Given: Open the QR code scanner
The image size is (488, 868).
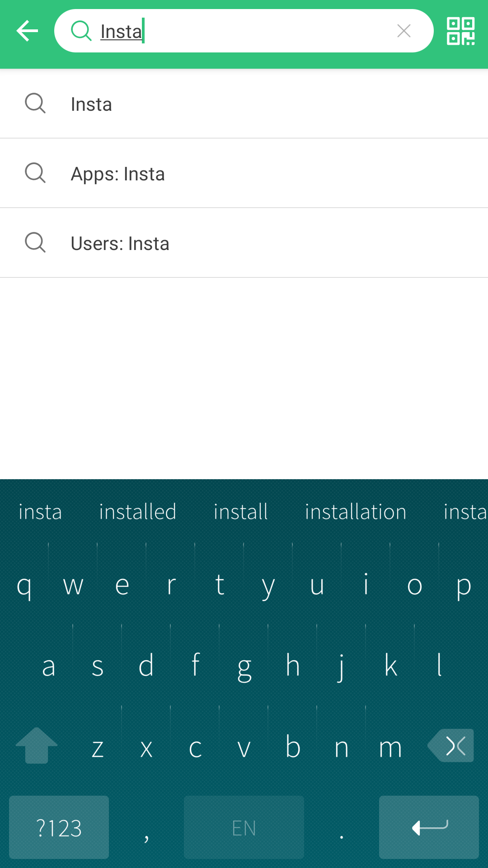Looking at the screenshot, I should pos(460,31).
